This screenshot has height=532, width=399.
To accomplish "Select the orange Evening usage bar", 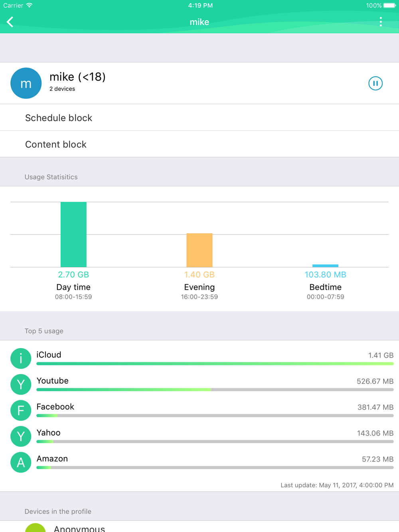I will click(x=199, y=250).
